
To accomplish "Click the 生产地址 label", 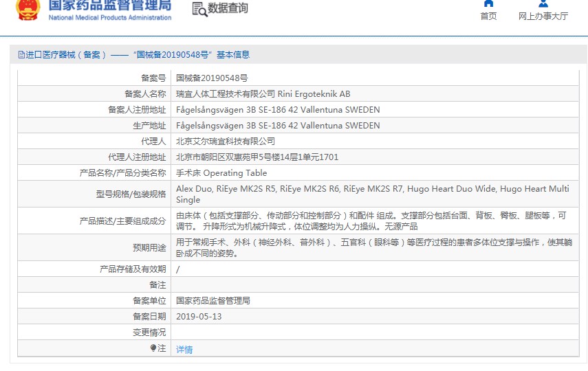I will click(149, 125).
